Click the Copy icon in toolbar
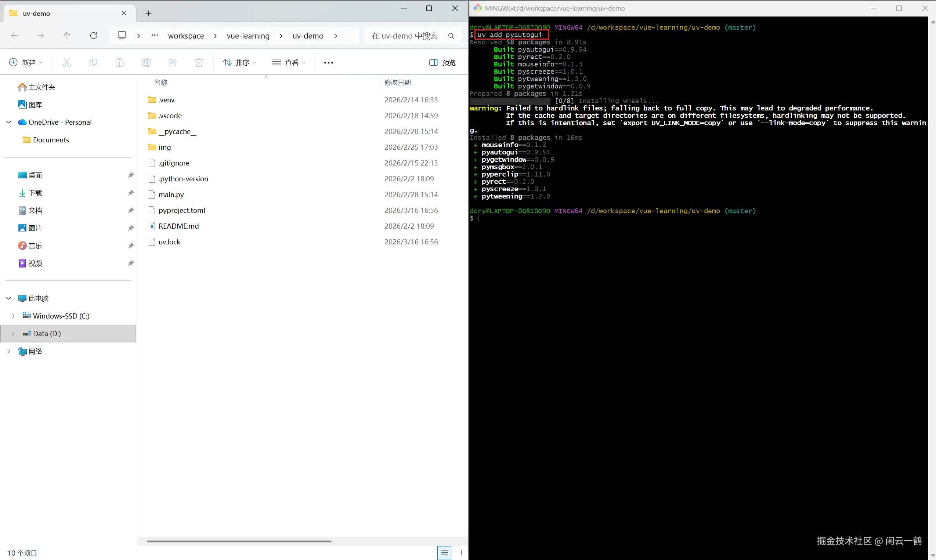Image resolution: width=936 pixels, height=560 pixels. [93, 62]
